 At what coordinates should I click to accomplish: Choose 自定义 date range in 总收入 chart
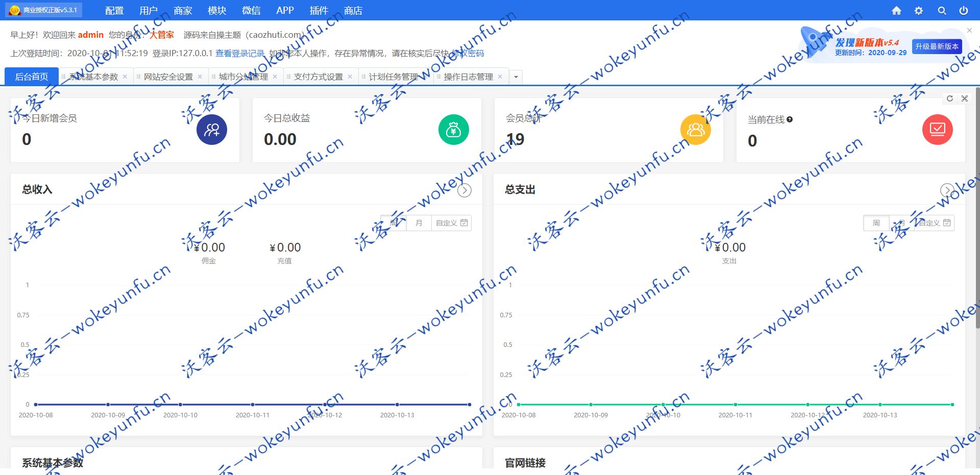pyautogui.click(x=451, y=223)
